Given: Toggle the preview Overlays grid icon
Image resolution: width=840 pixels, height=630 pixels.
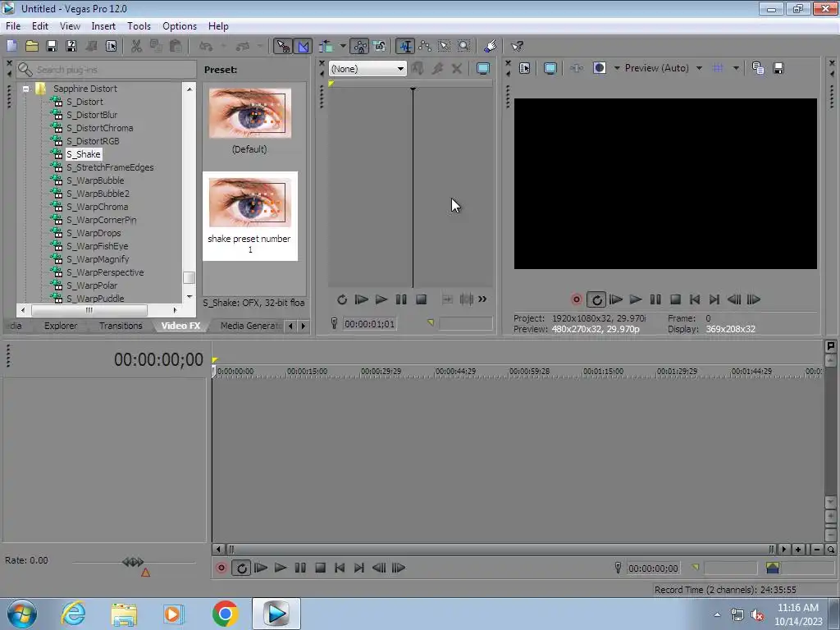Looking at the screenshot, I should click(718, 68).
